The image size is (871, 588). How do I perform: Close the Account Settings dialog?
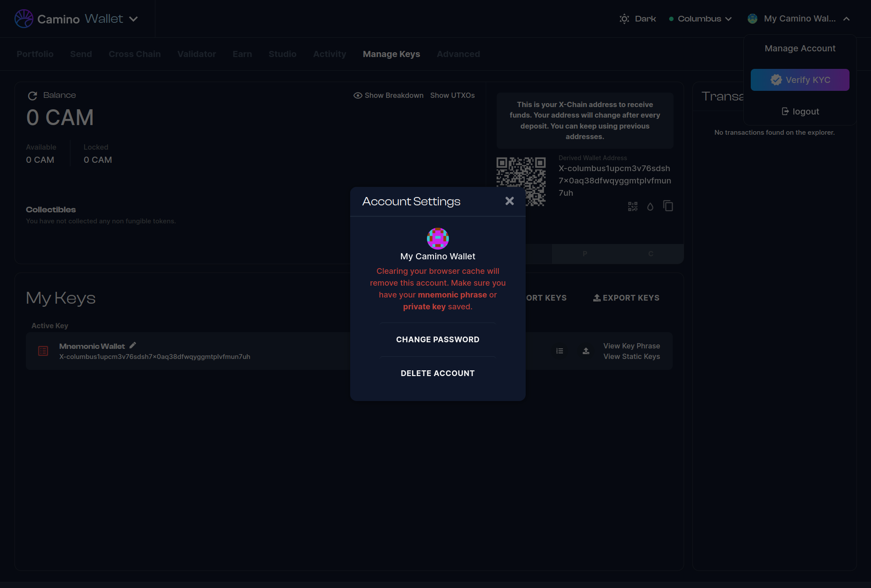(x=509, y=201)
